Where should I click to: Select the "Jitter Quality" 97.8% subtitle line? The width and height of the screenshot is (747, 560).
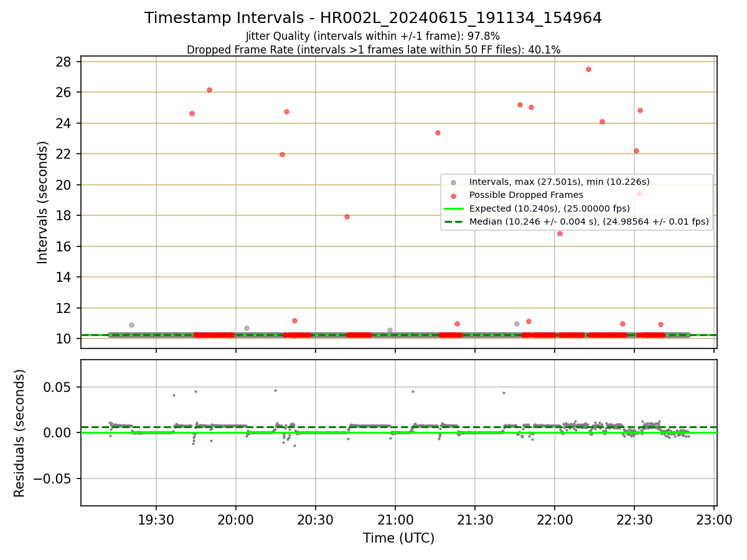(x=373, y=36)
